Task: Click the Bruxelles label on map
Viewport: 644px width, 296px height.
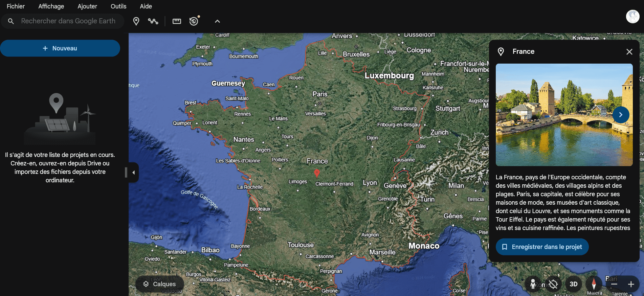Action: [356, 54]
